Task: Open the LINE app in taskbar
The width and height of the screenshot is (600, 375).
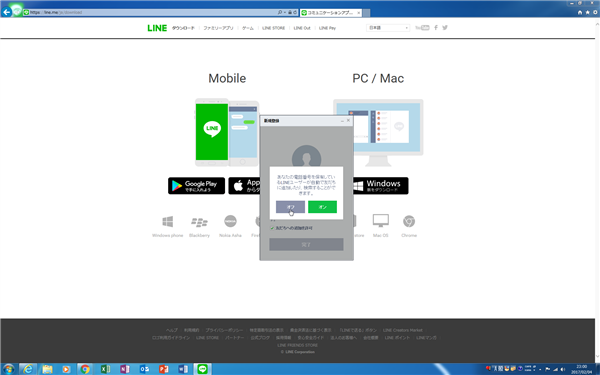Action: pyautogui.click(x=202, y=369)
